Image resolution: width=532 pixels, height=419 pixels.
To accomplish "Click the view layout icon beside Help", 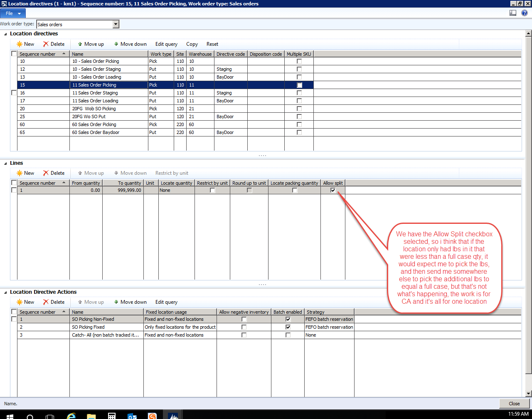I will tap(513, 13).
